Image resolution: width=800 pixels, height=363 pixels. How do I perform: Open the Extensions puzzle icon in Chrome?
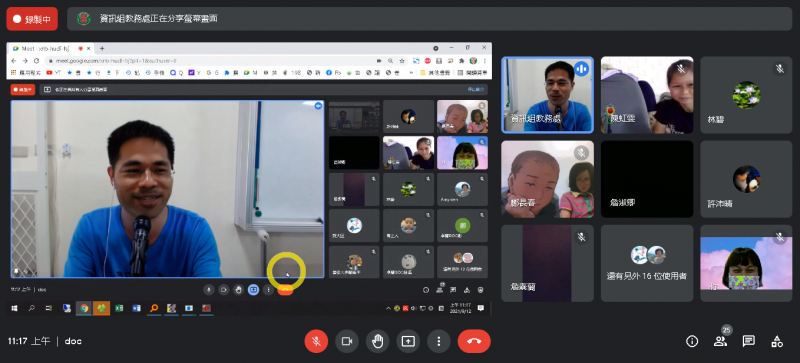462,61
